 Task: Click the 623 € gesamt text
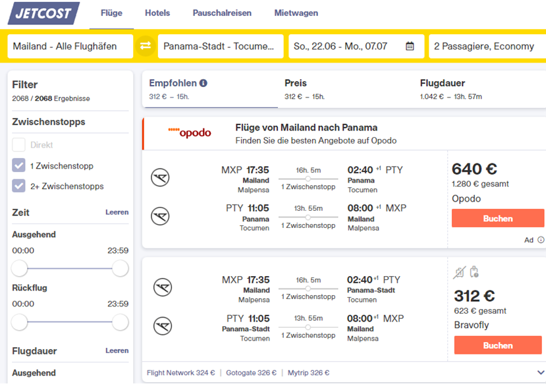(480, 311)
